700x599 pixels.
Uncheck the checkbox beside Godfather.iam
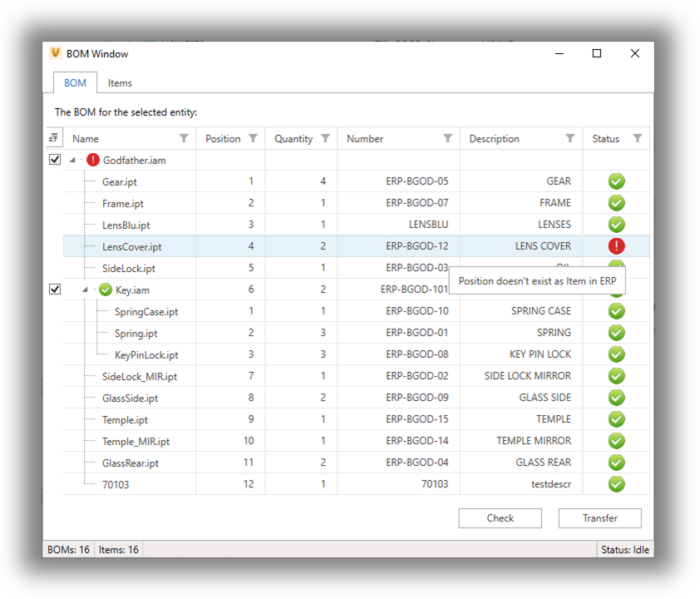click(55, 160)
